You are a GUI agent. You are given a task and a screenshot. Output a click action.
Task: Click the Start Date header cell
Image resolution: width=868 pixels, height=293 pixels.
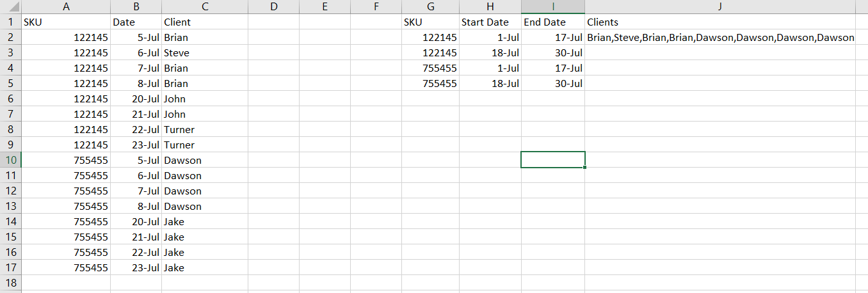pyautogui.click(x=490, y=22)
